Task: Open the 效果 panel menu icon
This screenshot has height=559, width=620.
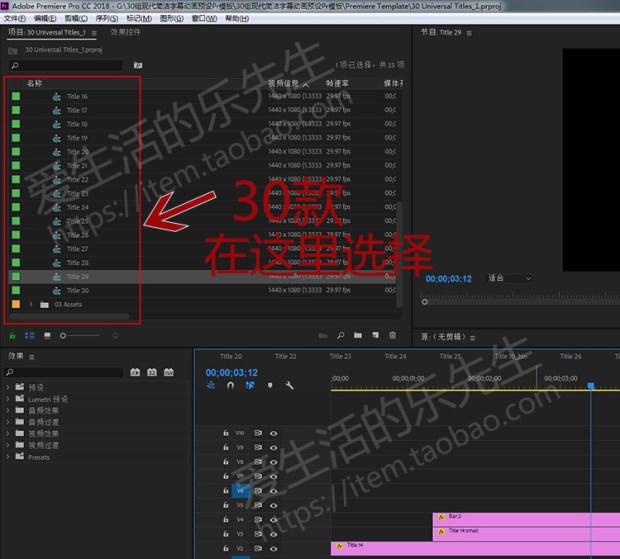Action: click(32, 357)
